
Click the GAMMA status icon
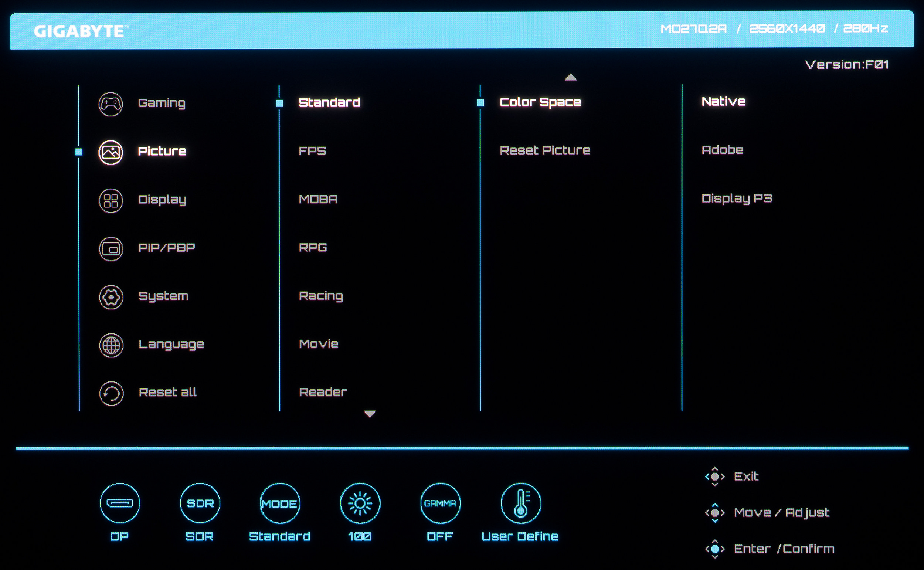click(440, 503)
